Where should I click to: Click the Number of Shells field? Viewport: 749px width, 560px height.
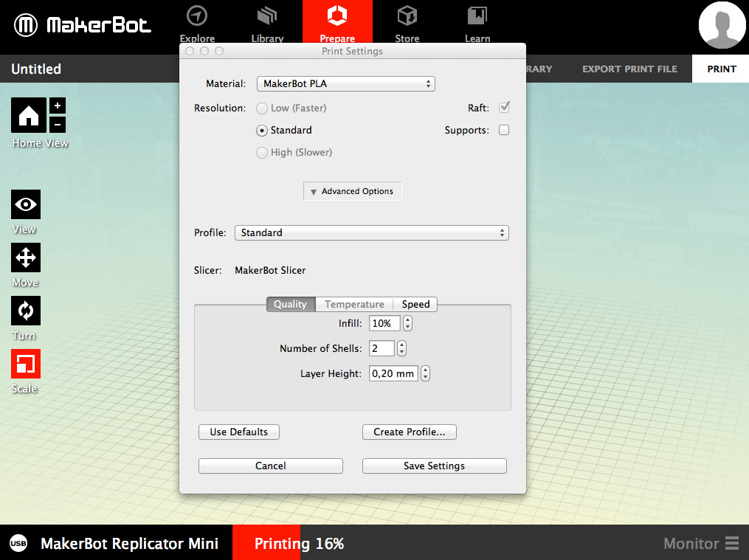382,348
